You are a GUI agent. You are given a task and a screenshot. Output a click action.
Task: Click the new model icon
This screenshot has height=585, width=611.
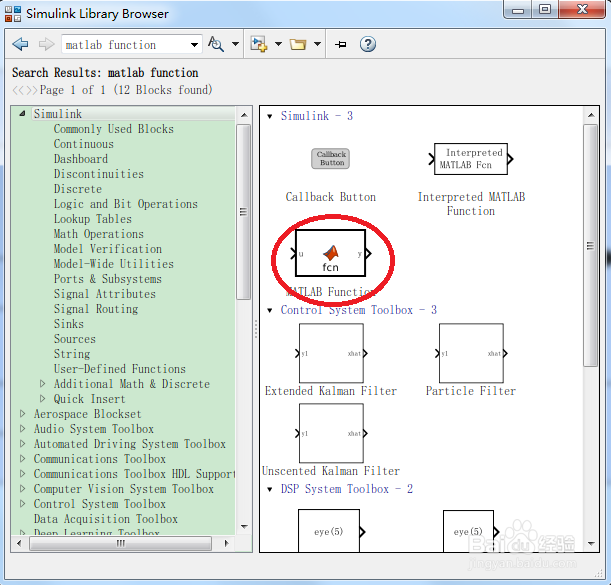[x=259, y=44]
